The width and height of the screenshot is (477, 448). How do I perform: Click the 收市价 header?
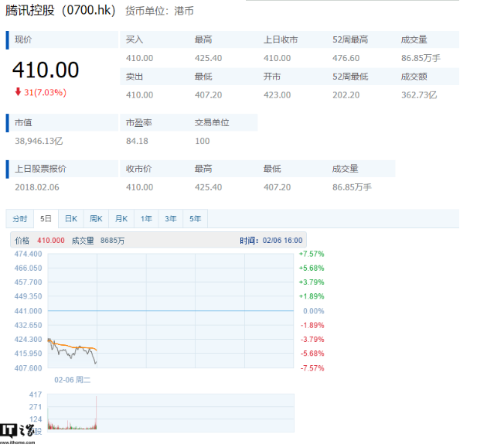(138, 169)
